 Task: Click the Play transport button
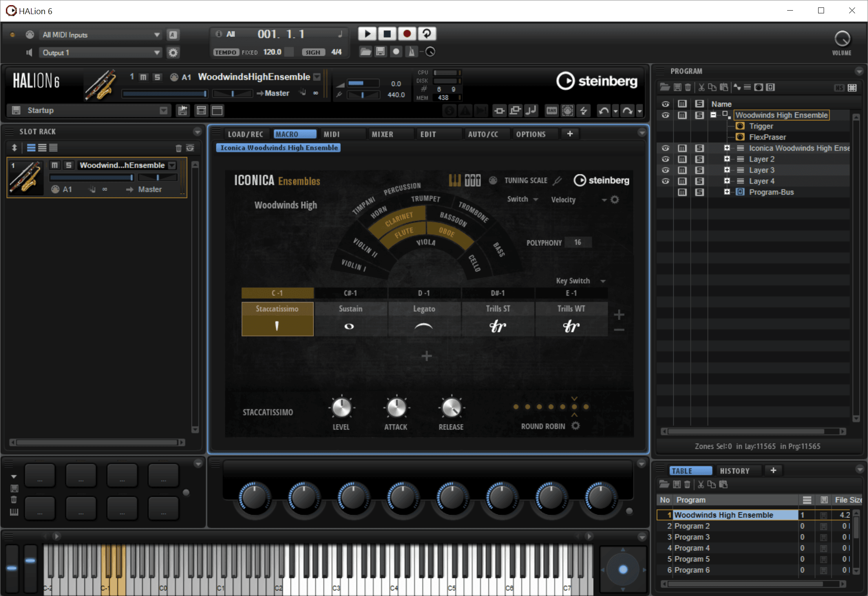[367, 34]
